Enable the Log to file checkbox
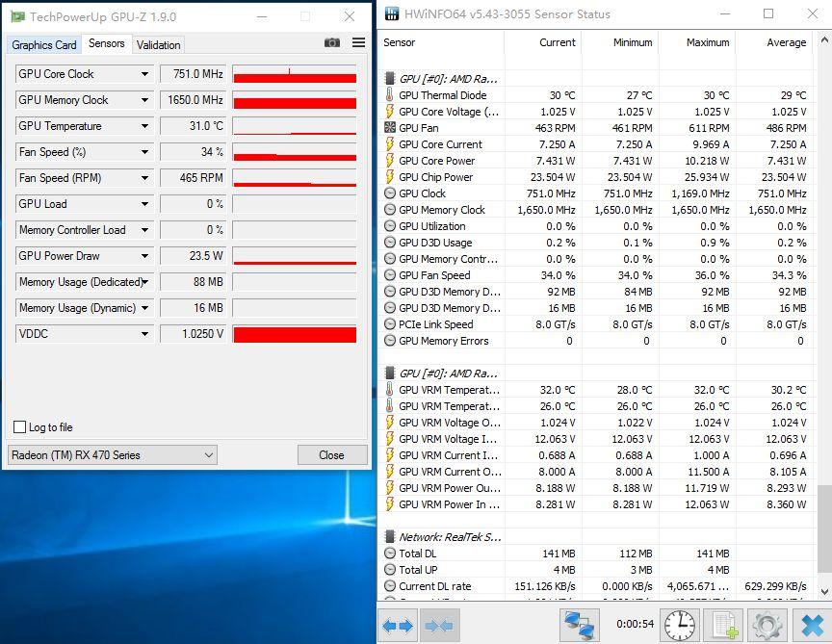832x644 pixels. tap(19, 427)
